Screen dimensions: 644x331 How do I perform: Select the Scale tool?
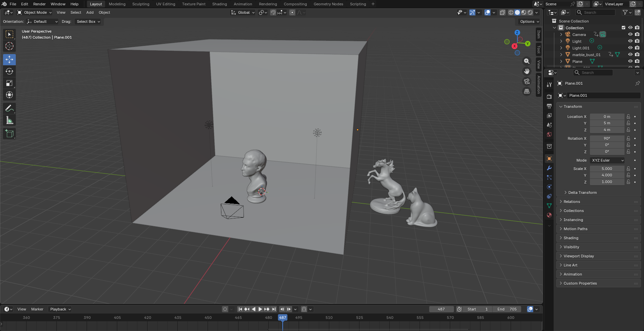click(9, 83)
